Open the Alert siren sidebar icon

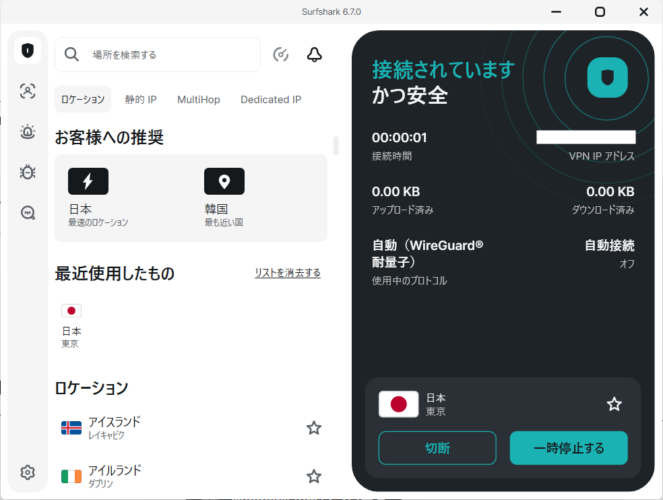(27, 131)
